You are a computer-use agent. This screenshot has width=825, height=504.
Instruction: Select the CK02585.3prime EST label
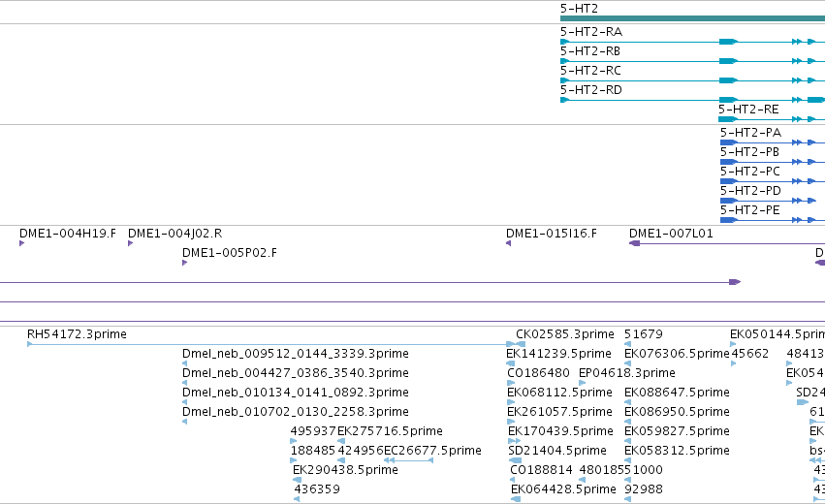pyautogui.click(x=564, y=334)
